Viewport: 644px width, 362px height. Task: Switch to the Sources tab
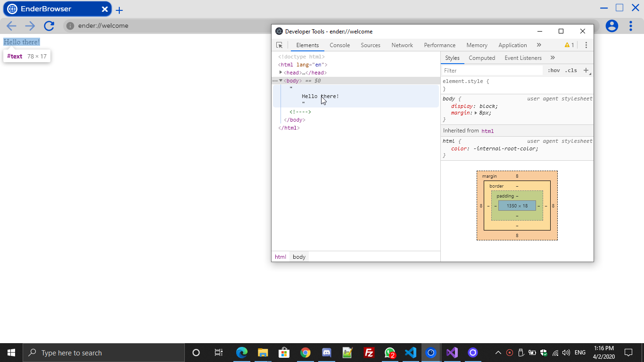[x=371, y=45]
